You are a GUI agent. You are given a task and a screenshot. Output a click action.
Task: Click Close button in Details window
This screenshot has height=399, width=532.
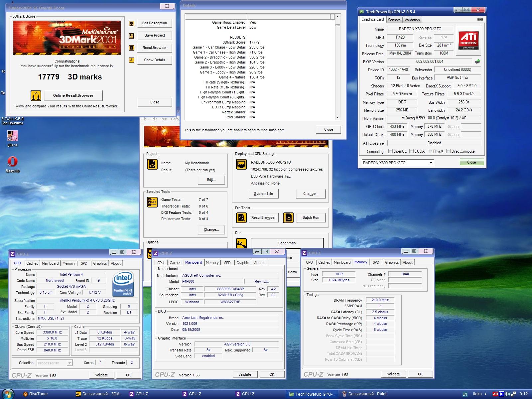tap(329, 130)
